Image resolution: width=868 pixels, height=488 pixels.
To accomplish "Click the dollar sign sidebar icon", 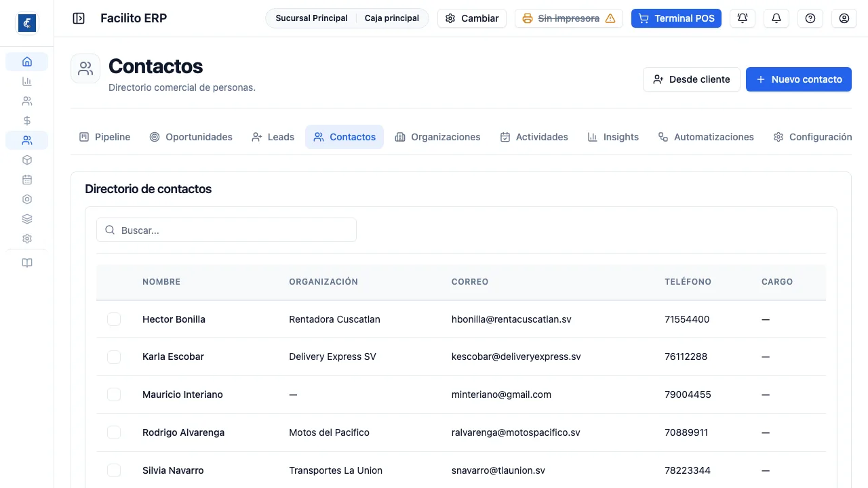I will click(27, 121).
